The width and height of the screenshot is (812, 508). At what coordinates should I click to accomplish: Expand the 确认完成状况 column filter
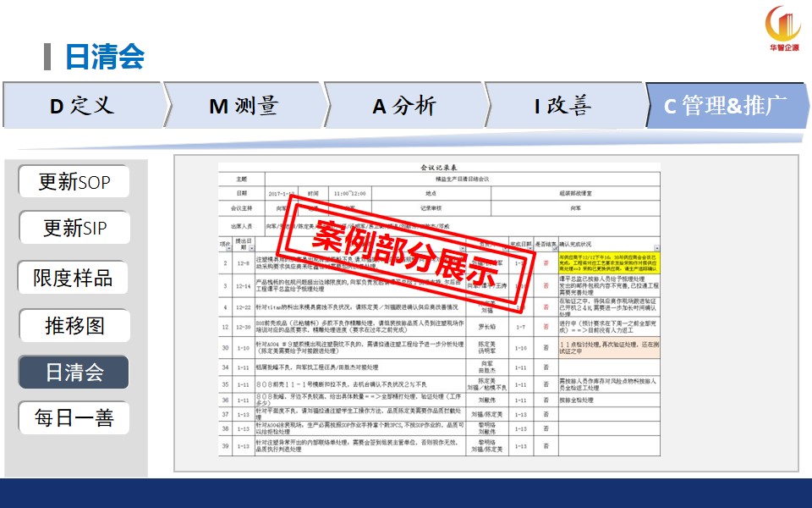[656, 248]
